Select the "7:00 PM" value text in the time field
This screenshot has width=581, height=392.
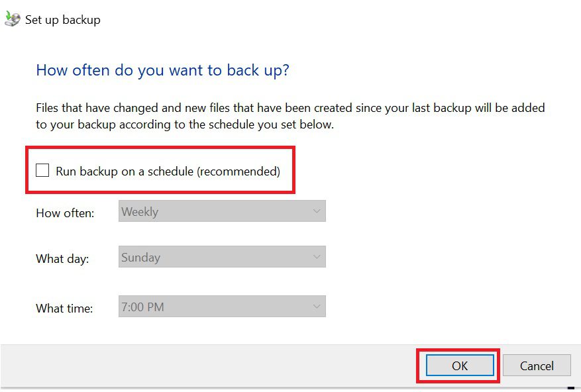click(x=142, y=307)
